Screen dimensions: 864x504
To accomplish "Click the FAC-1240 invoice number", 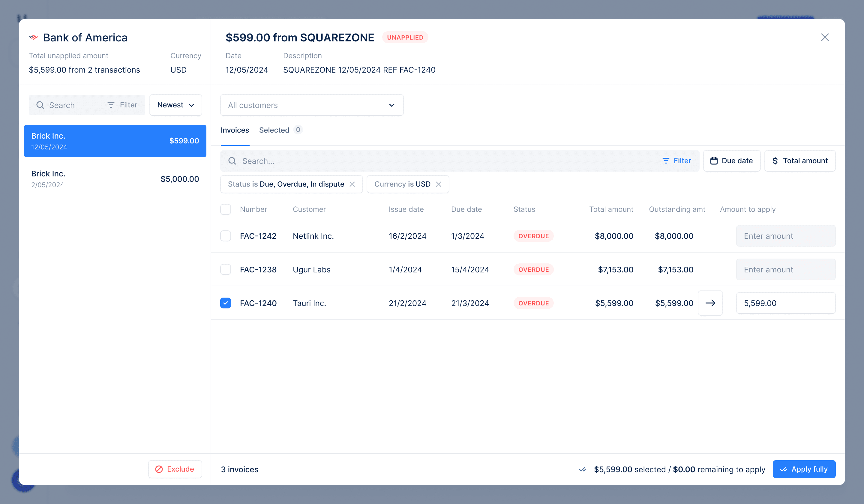I will click(258, 303).
